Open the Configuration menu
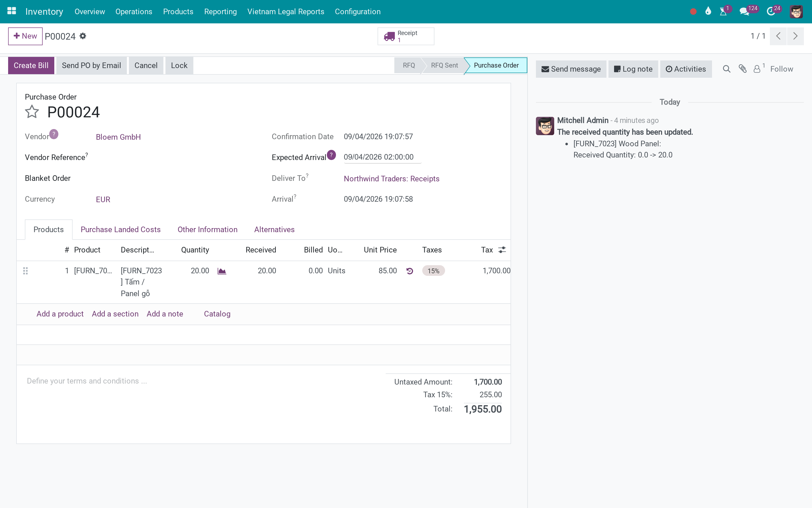This screenshot has width=812, height=508. click(358, 12)
